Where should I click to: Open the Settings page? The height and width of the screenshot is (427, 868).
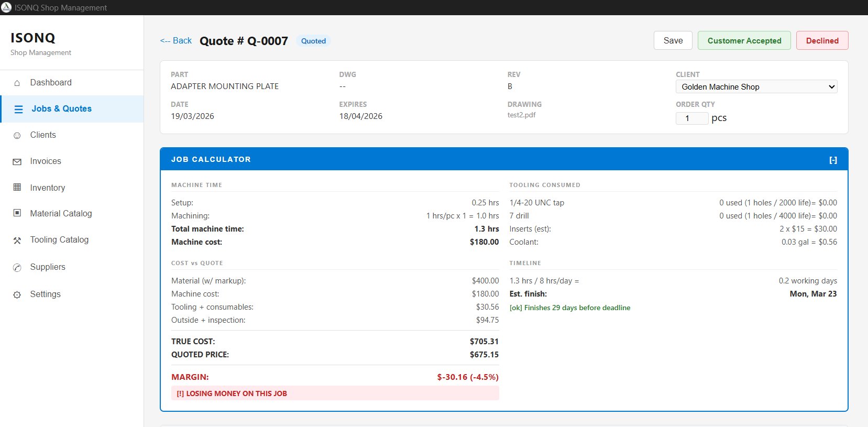pos(72,294)
